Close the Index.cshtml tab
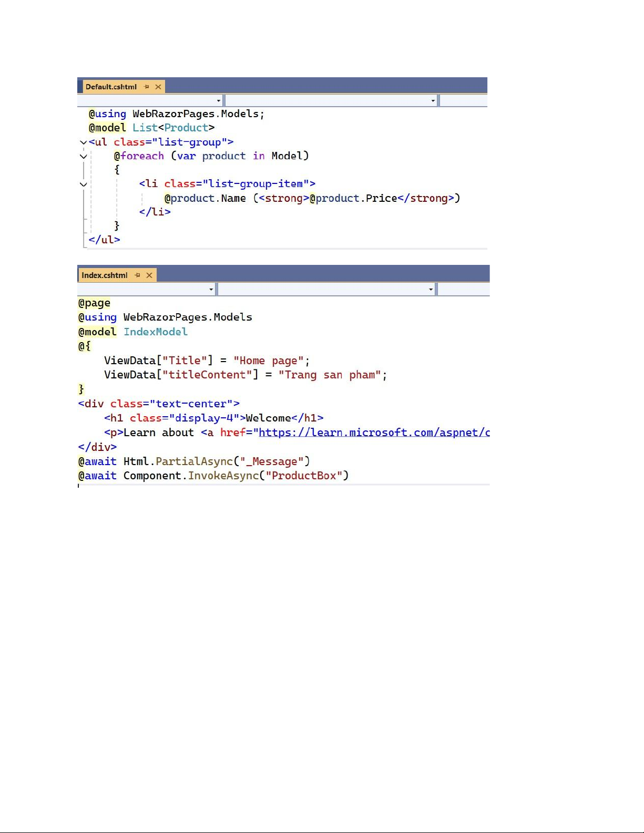Viewport: 644px width, 833px height. pyautogui.click(x=149, y=275)
